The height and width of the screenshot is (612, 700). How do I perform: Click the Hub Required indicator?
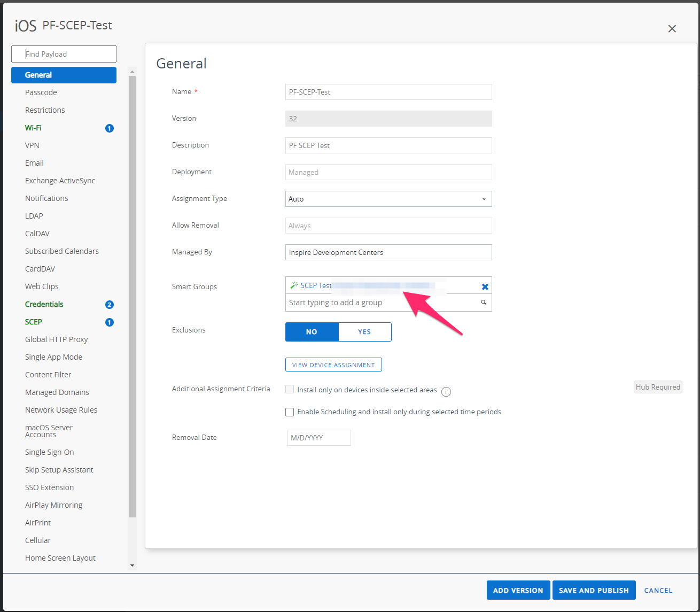coord(658,386)
